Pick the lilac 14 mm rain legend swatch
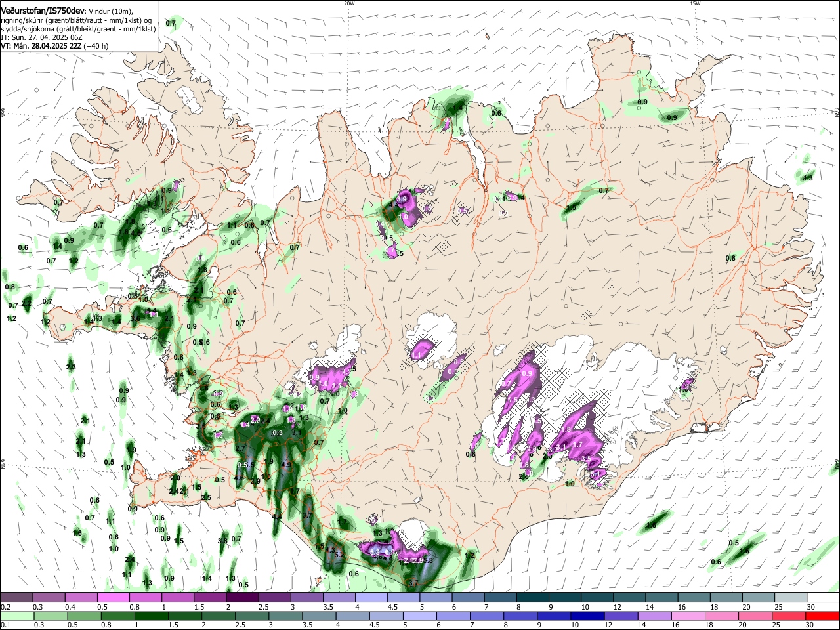Image resolution: width=840 pixels, height=630 pixels. [654, 616]
